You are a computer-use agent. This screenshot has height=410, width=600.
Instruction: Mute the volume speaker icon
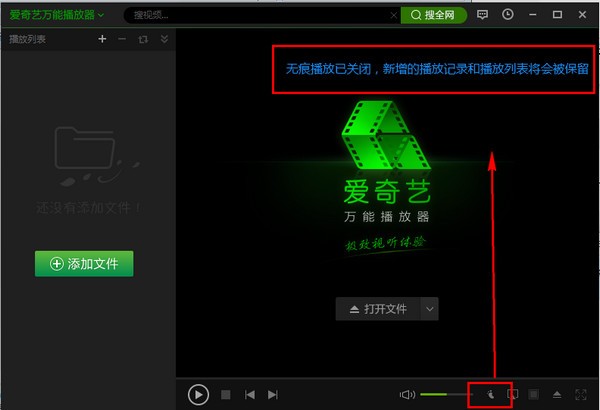coord(407,394)
